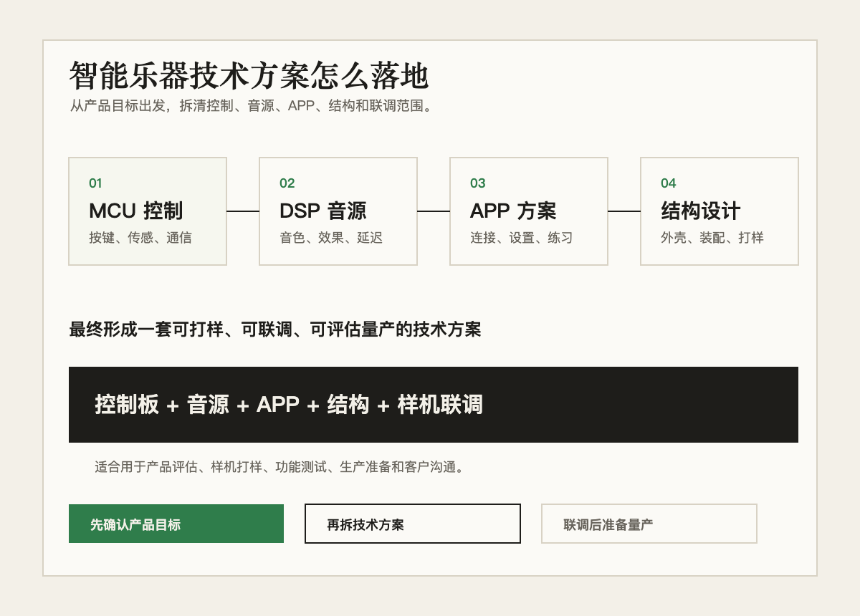Viewport: 860px width, 616px height.
Task: Click the heading 智能乐器技术方案怎么落地
Action: (x=249, y=76)
